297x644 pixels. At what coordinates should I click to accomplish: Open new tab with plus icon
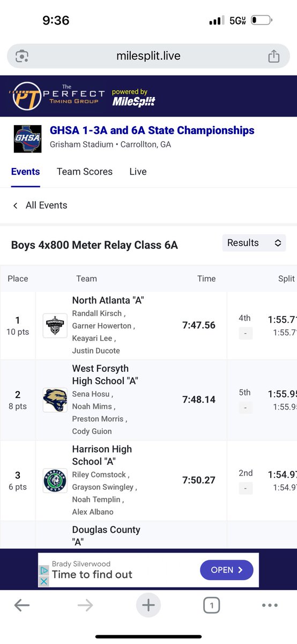[148, 605]
